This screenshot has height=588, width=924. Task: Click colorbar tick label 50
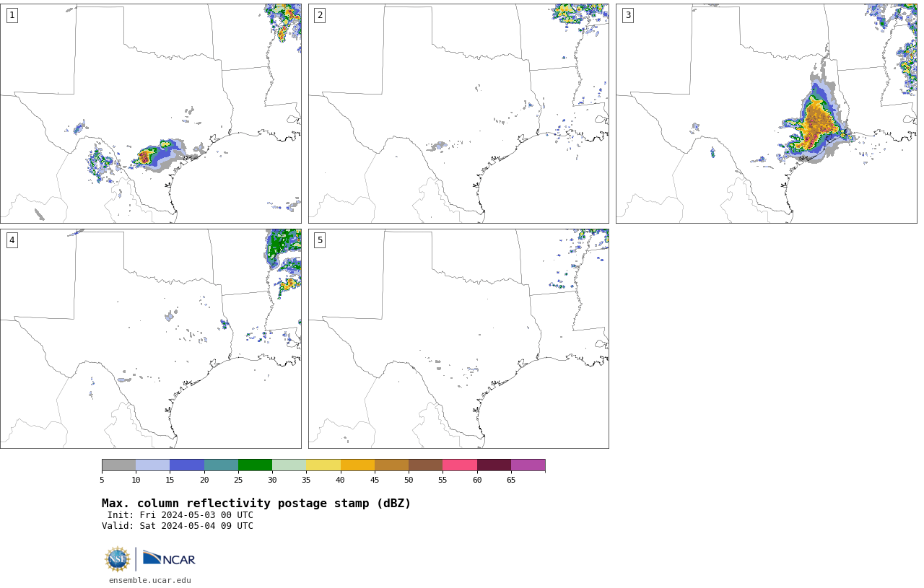coord(409,480)
